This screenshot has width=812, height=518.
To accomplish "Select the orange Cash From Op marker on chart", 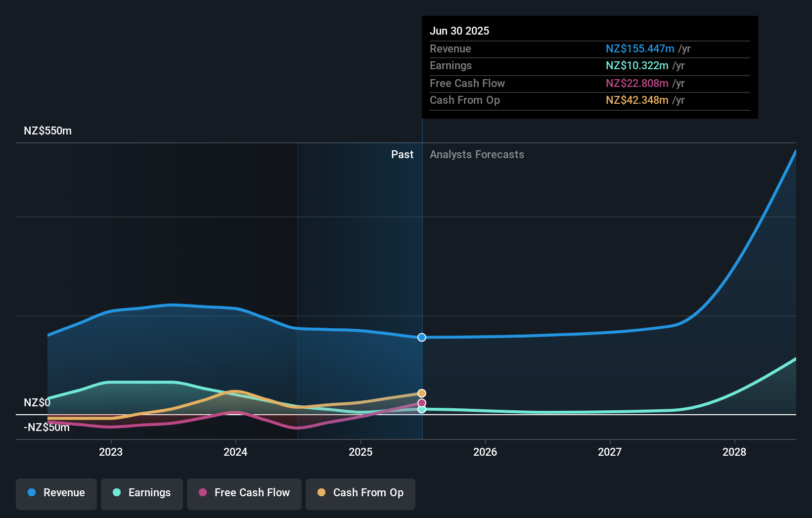I will [421, 393].
